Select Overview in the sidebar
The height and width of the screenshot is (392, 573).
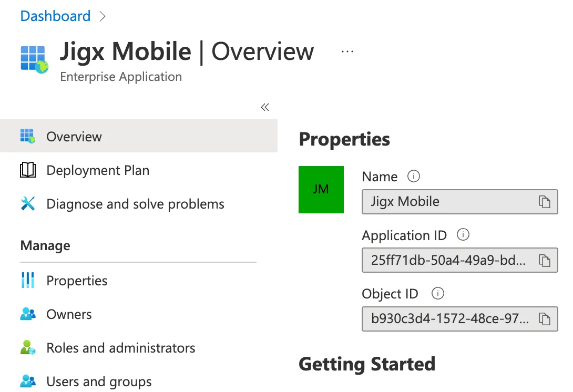[x=139, y=136]
